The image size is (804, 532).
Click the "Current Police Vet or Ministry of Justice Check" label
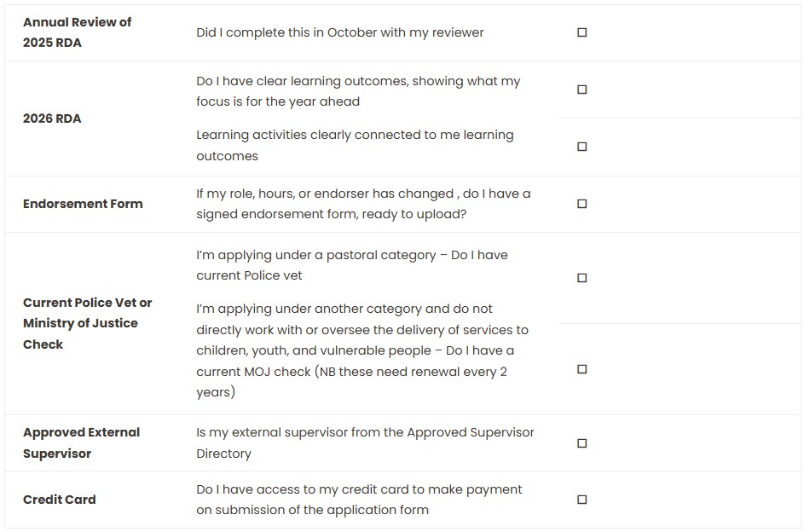[x=87, y=323]
